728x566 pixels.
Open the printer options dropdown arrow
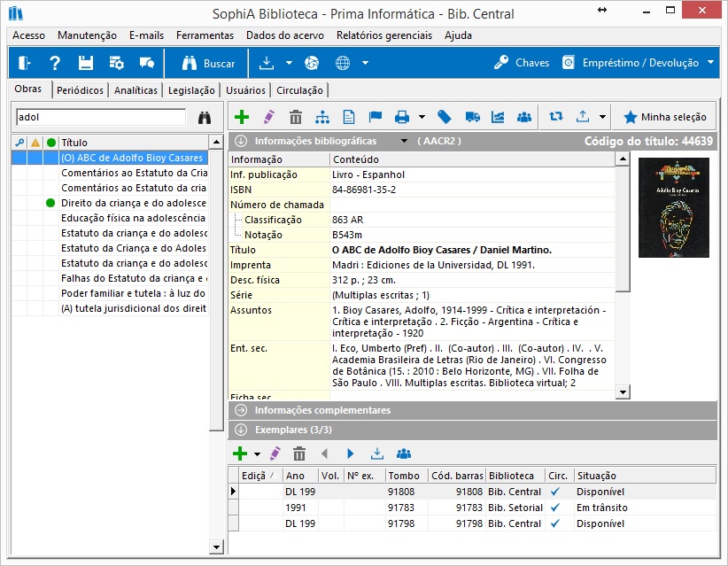(422, 117)
